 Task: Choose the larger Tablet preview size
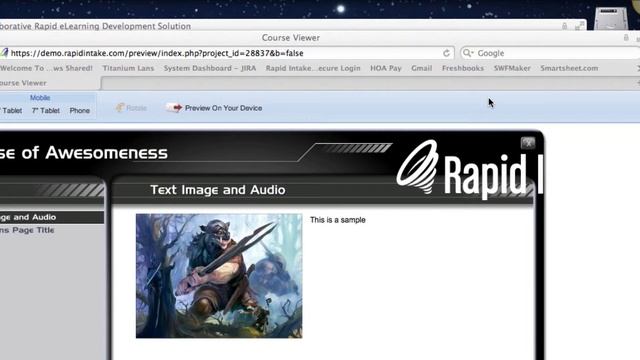11,111
